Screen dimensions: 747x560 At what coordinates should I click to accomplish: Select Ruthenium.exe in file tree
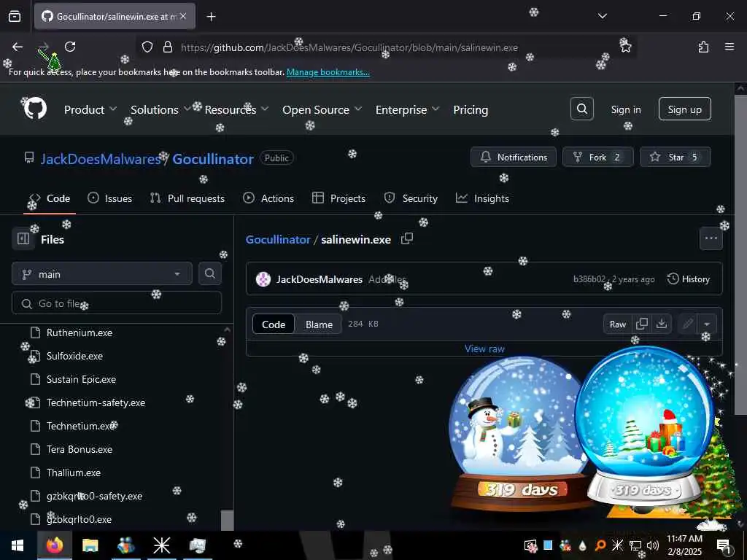[79, 332]
